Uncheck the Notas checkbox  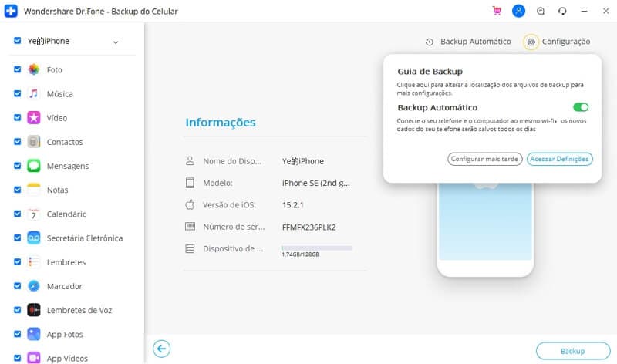pyautogui.click(x=17, y=189)
